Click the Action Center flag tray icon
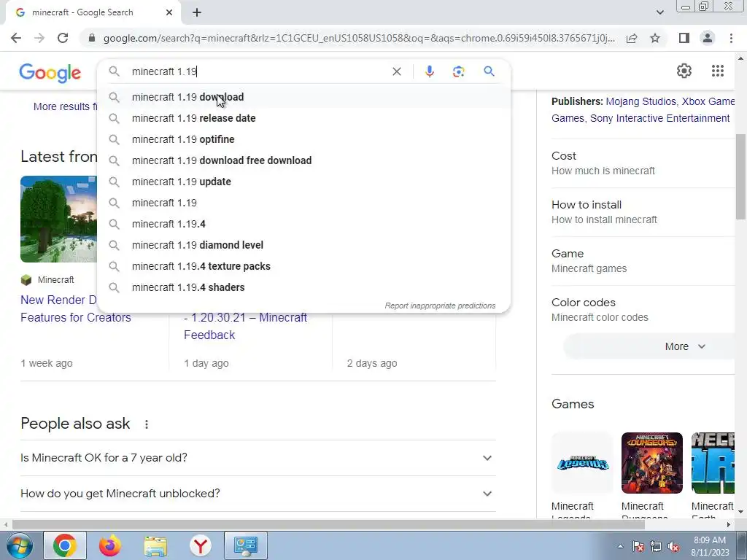The width and height of the screenshot is (747, 560). pos(638,547)
